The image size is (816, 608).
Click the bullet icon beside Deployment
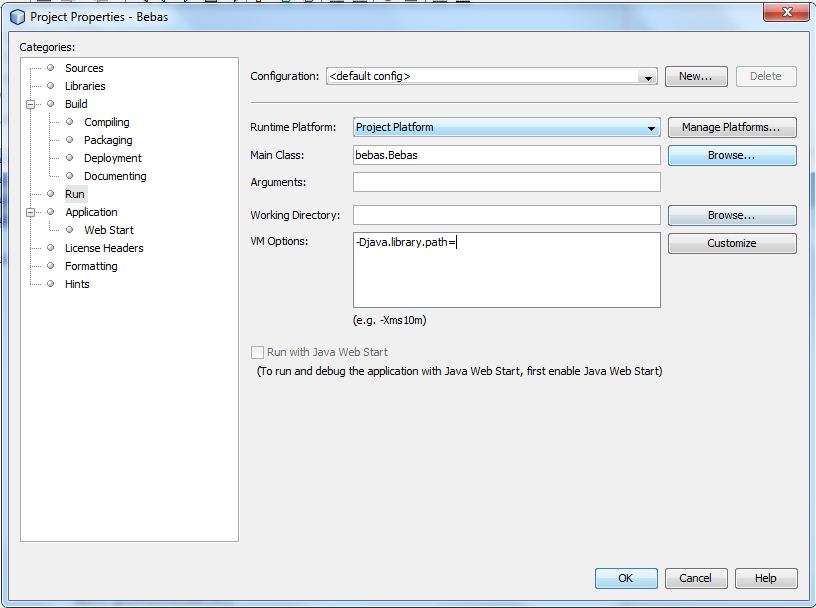point(70,158)
